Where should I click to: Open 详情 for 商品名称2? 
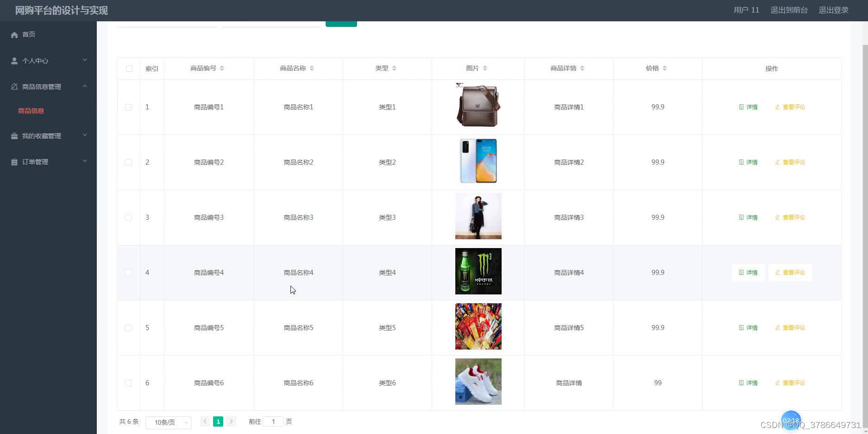[x=748, y=162]
